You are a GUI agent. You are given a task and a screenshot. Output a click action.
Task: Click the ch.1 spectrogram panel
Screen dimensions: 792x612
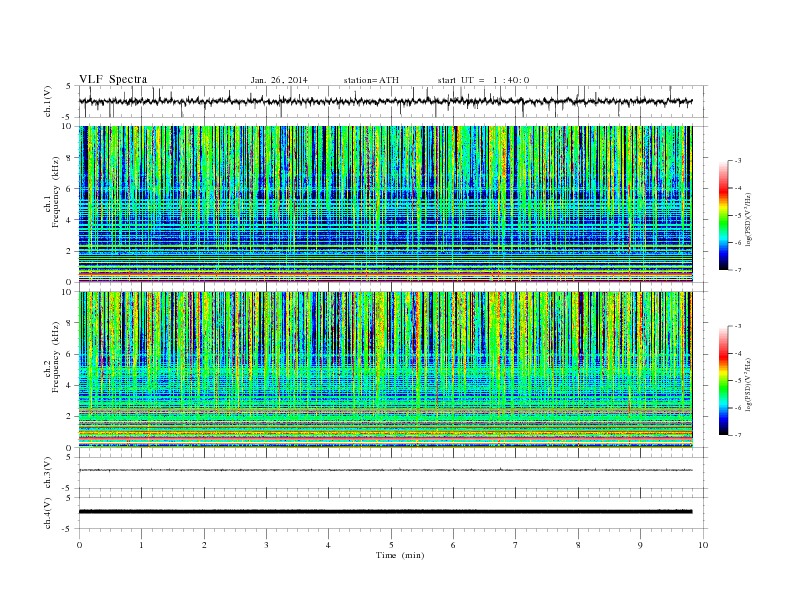pos(385,204)
